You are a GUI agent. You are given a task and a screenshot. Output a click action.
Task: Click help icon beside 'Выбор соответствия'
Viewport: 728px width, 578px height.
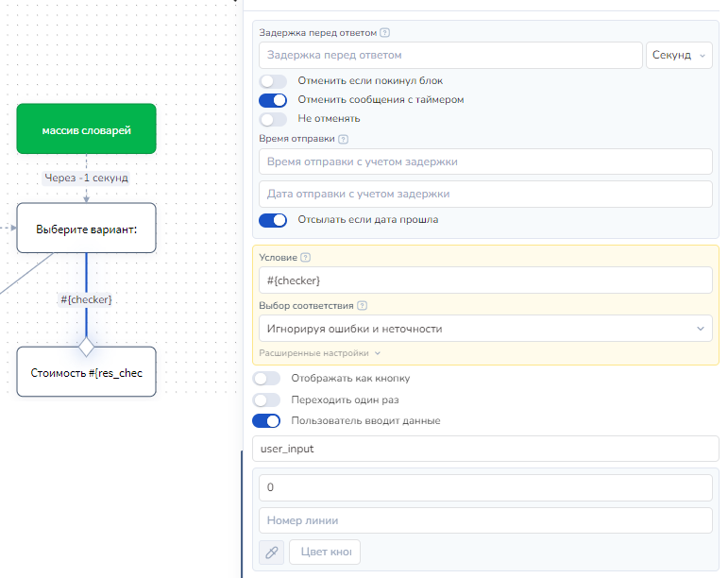(x=363, y=306)
